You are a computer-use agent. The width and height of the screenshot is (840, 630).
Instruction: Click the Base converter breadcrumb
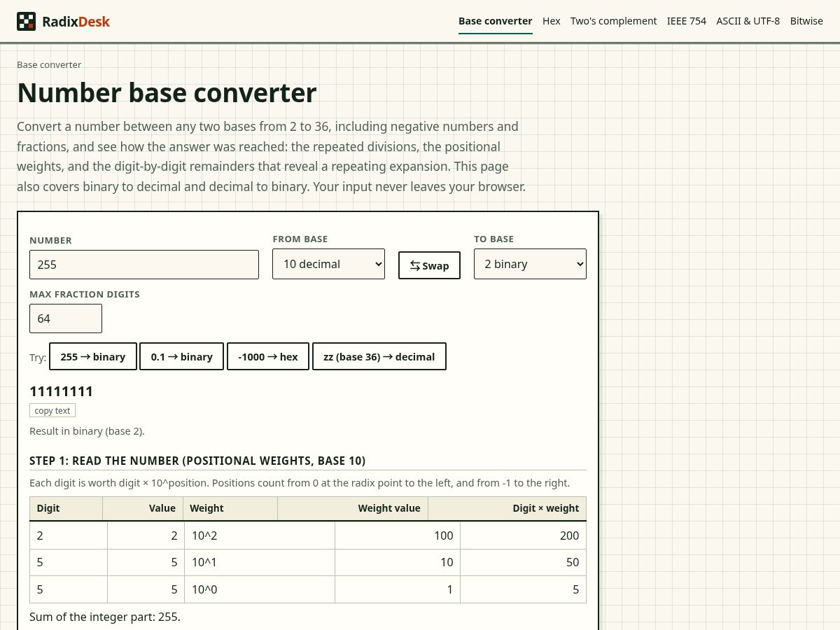(x=49, y=64)
